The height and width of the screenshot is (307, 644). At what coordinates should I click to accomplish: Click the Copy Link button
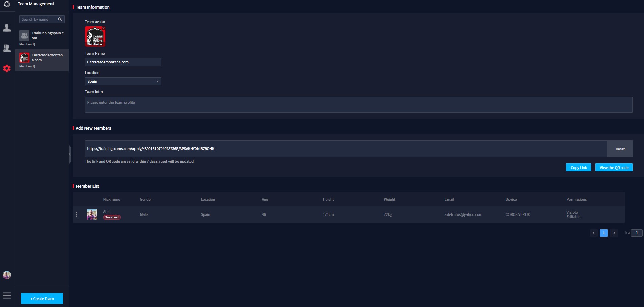(x=578, y=168)
